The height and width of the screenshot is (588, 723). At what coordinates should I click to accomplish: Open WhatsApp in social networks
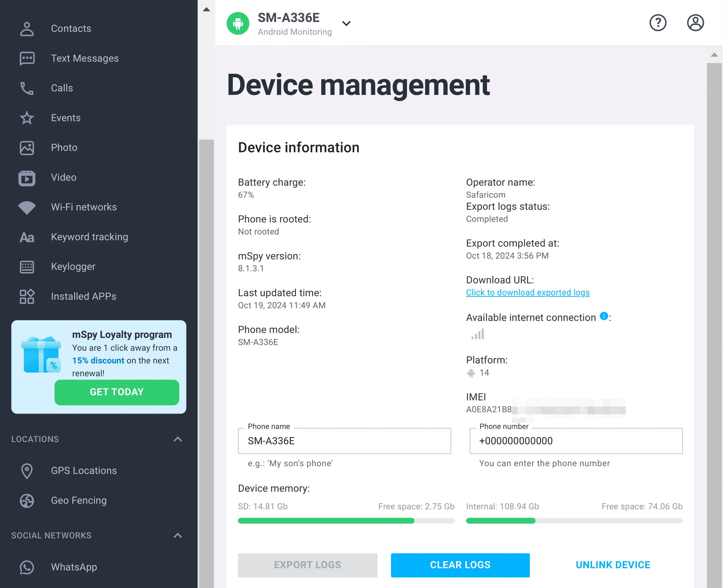[x=74, y=567]
